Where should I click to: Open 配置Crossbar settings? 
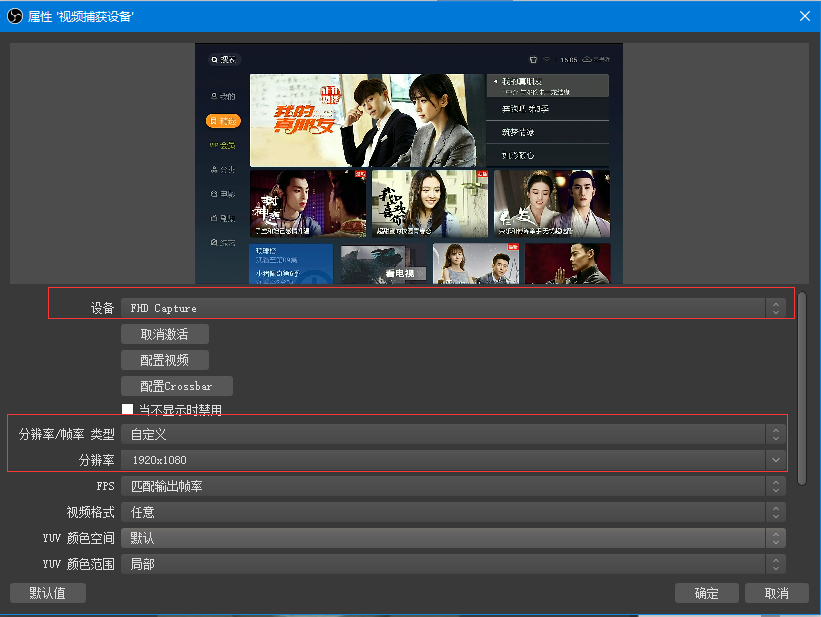click(177, 386)
